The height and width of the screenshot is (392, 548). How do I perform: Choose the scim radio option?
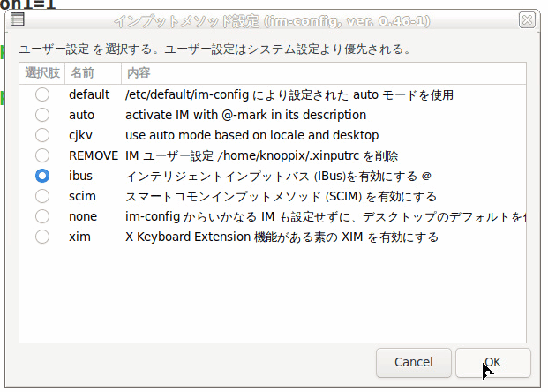coord(42,196)
